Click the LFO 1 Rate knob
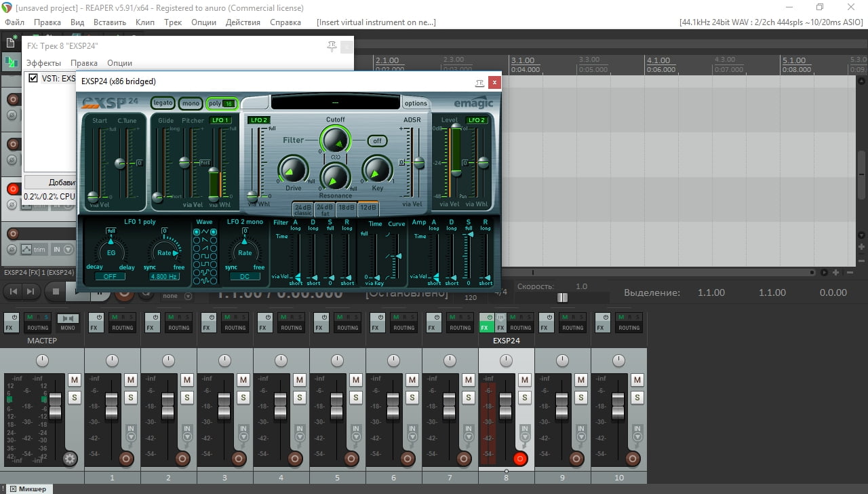 pos(165,252)
